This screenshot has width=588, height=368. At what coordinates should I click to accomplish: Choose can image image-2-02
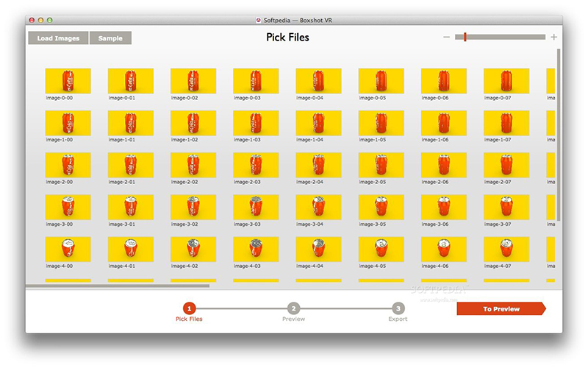[193, 165]
